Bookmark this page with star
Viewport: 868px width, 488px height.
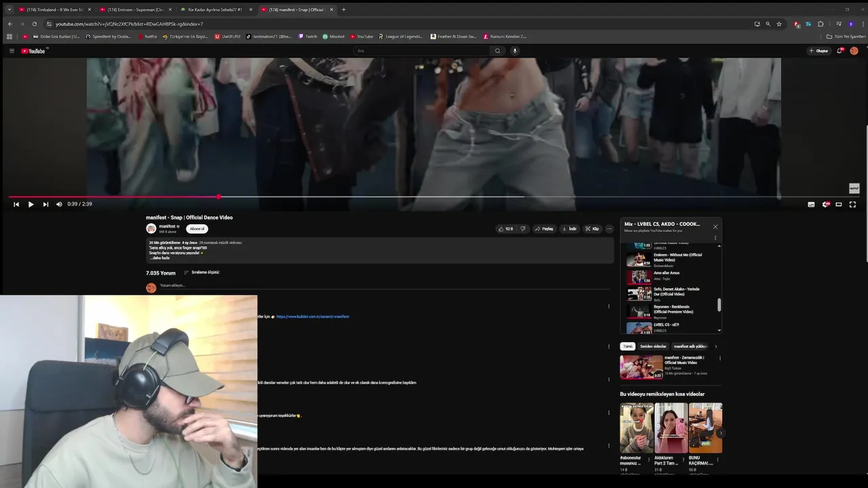[x=779, y=24]
